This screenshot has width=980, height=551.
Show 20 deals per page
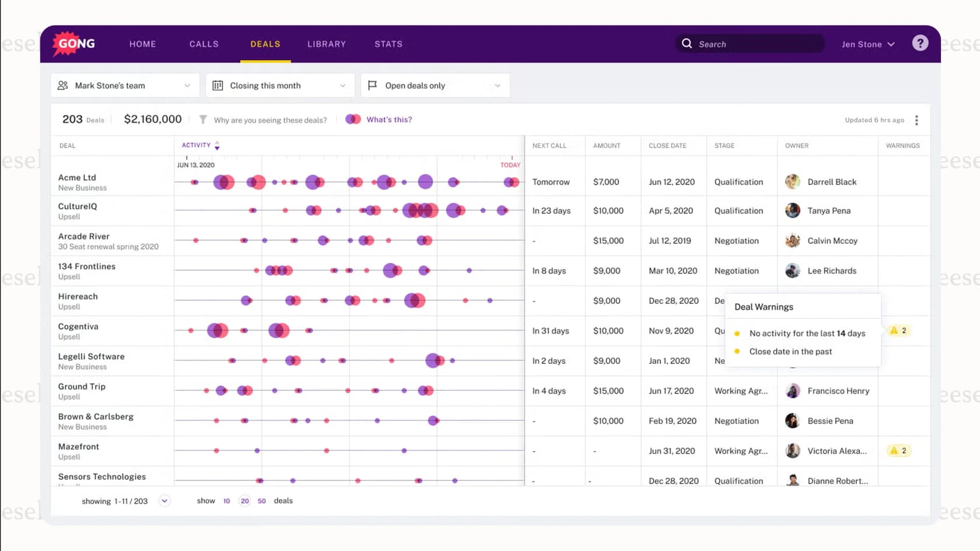[x=245, y=501]
